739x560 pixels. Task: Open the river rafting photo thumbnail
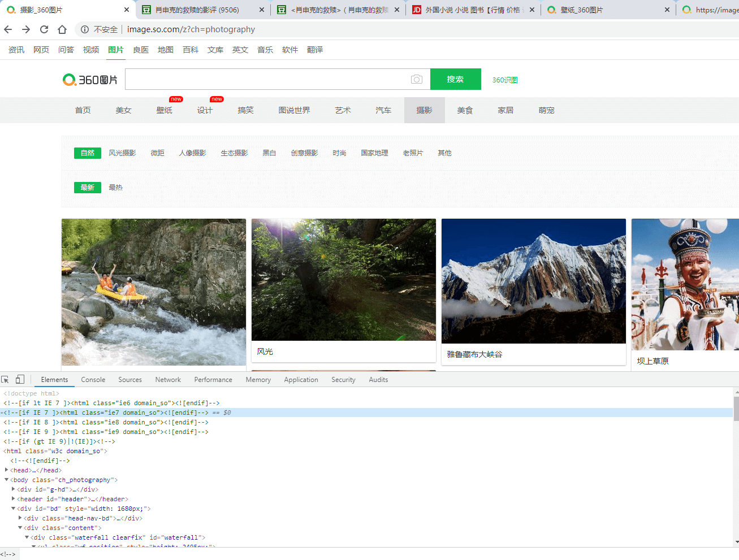click(x=154, y=292)
